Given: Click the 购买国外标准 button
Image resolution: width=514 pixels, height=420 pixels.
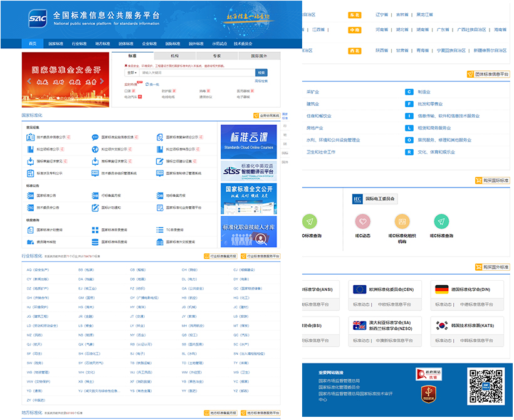Looking at the screenshot, I should click(492, 268).
